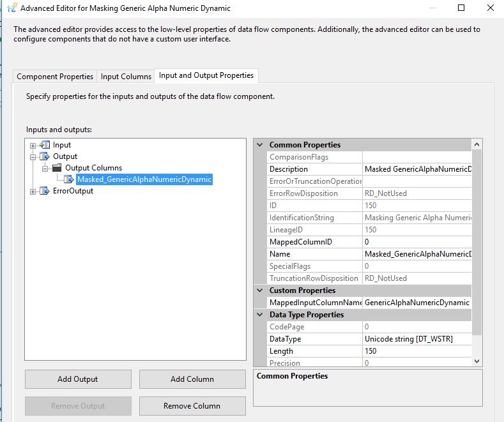Edit the Description property value
Viewport: 504px width, 422px height.
tap(417, 169)
